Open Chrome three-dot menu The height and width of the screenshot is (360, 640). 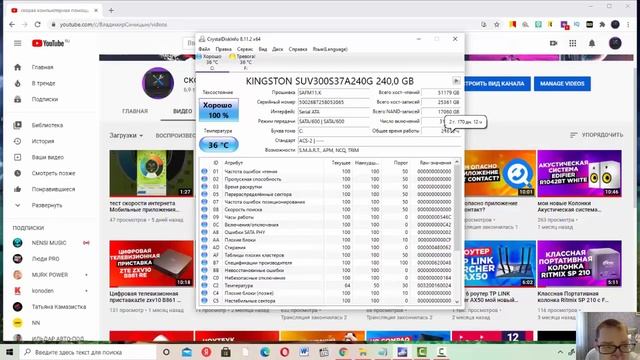coord(629,24)
